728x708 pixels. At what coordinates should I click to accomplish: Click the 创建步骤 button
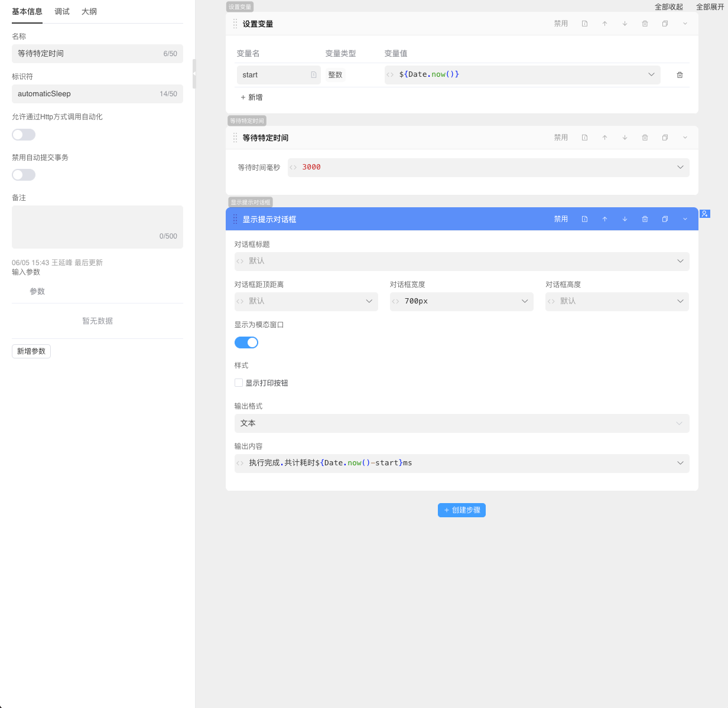pos(461,510)
